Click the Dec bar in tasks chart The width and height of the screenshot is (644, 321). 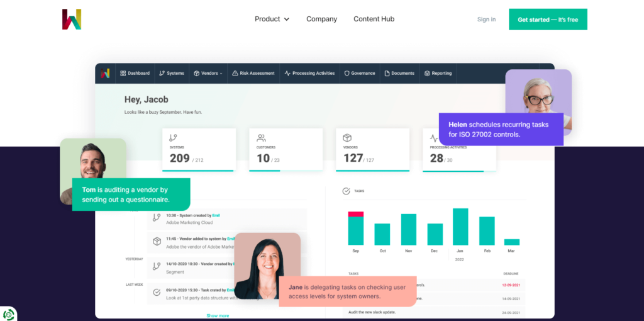click(x=435, y=234)
